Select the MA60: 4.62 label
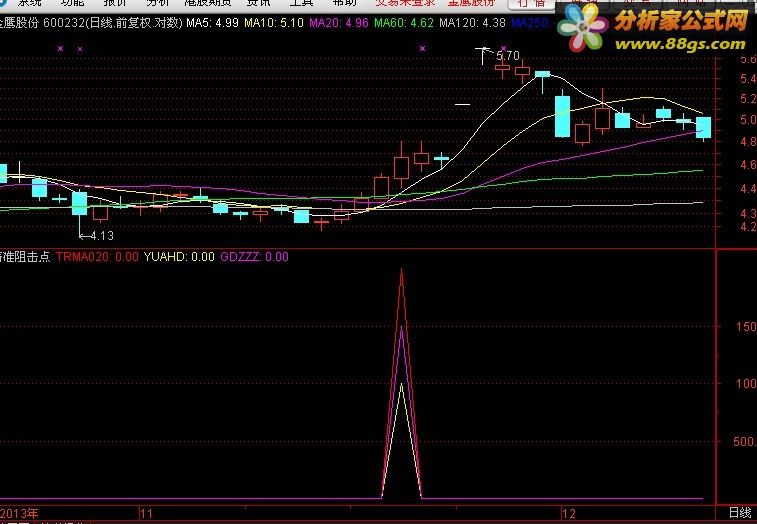The width and height of the screenshot is (757, 524). coord(404,23)
